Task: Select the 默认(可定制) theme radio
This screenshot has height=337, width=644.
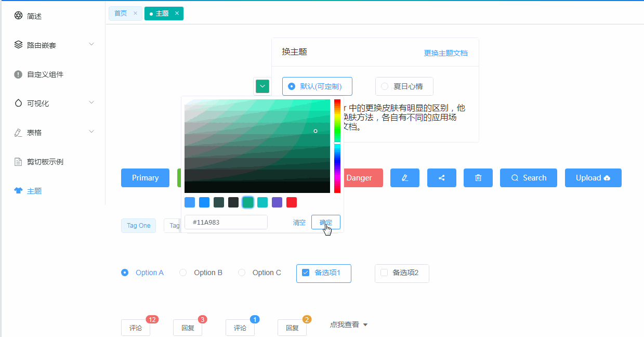Action: pyautogui.click(x=292, y=86)
